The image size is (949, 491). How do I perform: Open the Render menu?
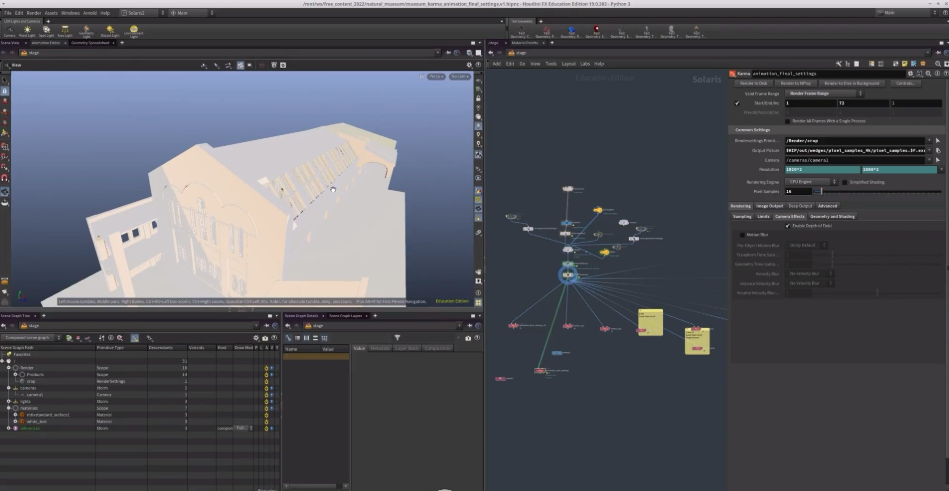pos(34,13)
